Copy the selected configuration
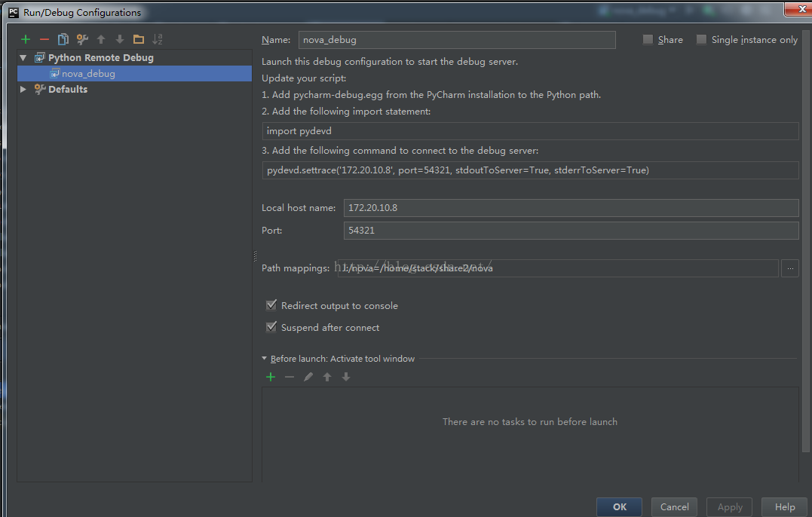 click(63, 39)
